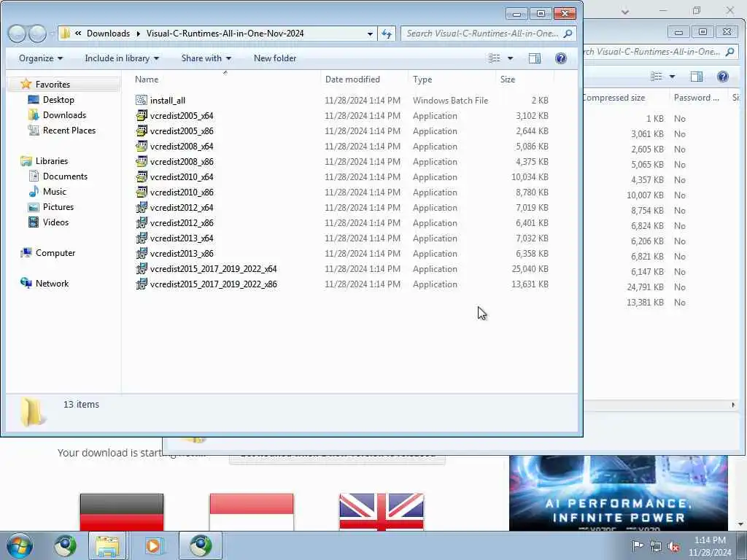This screenshot has height=560, width=747.
Task: Open the Organize dropdown menu
Action: click(41, 58)
